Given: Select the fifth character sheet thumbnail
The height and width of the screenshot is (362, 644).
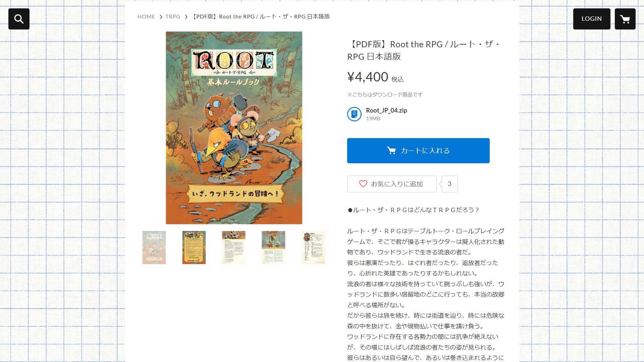Looking at the screenshot, I should coord(313,247).
